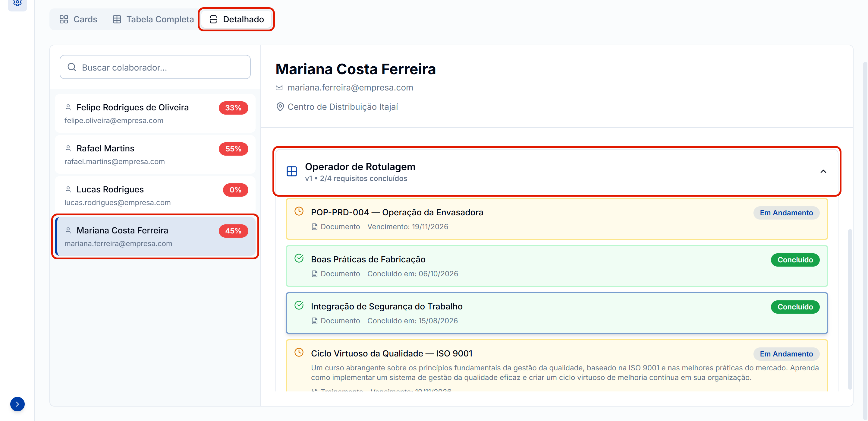The width and height of the screenshot is (868, 421).
Task: Select collaborator Mariana Costa Ferreira in list
Action: 155,237
